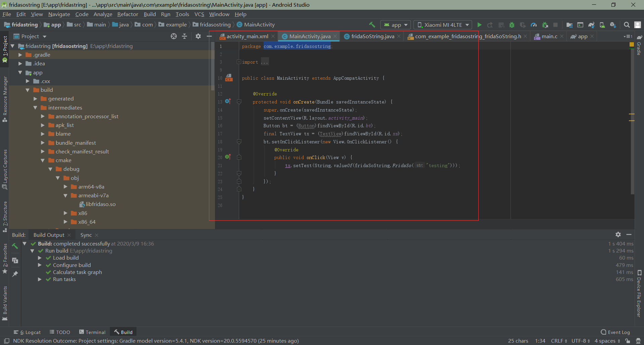Open the app run configuration dropdown
The height and width of the screenshot is (345, 644).
(396, 25)
